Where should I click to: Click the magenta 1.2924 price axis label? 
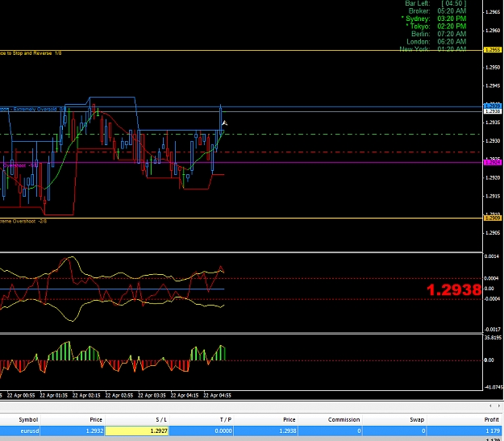click(493, 163)
